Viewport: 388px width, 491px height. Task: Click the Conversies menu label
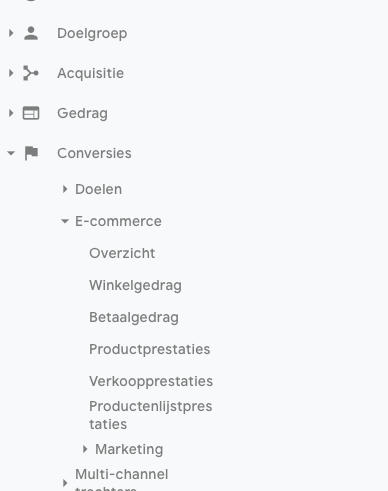pyautogui.click(x=94, y=153)
